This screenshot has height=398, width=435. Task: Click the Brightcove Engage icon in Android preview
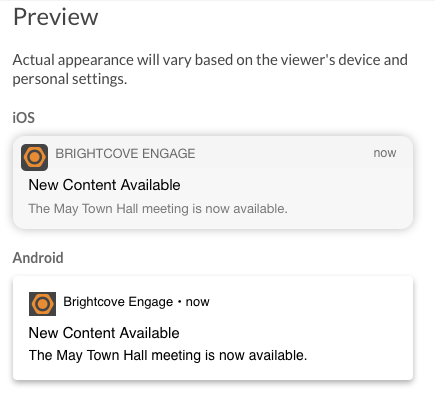(x=42, y=304)
